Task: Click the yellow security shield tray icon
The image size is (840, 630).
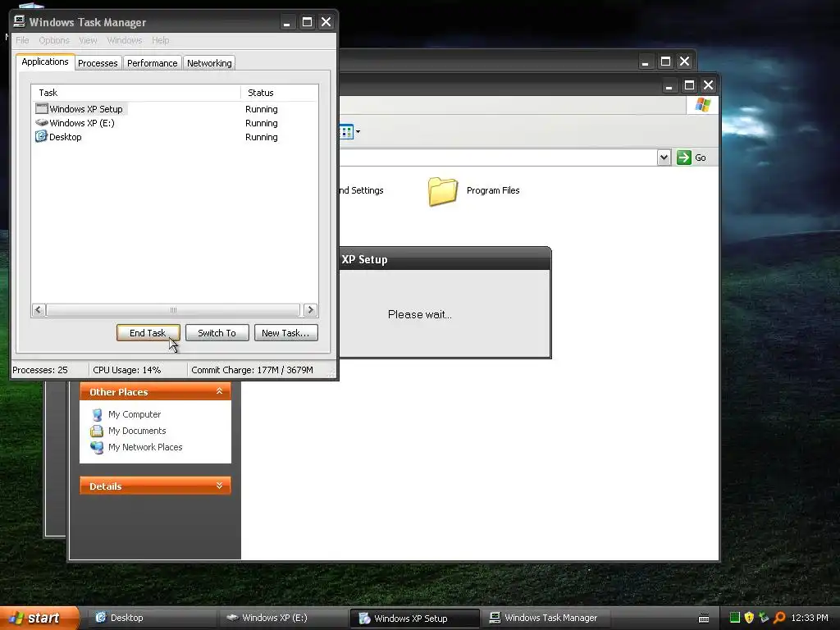Action: point(749,618)
